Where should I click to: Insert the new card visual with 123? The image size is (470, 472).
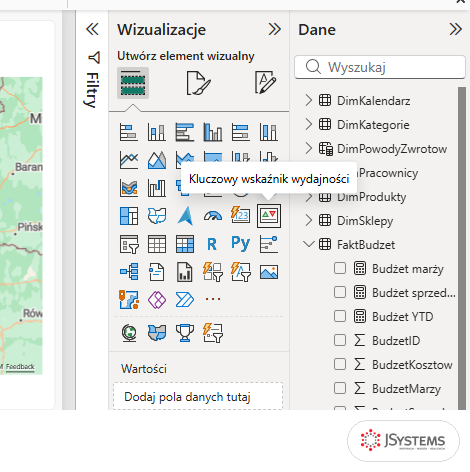[241, 215]
